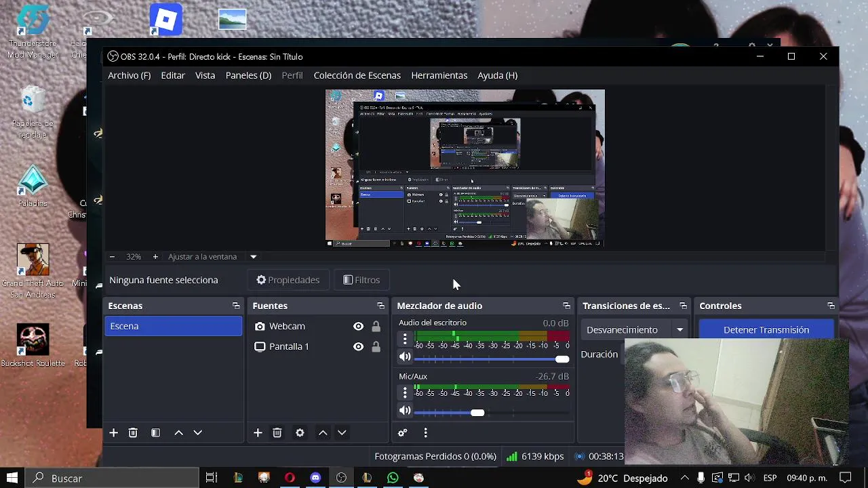Screen dimensions: 868x488
Task: Open the ESP language indicator
Action: pyautogui.click(x=770, y=478)
